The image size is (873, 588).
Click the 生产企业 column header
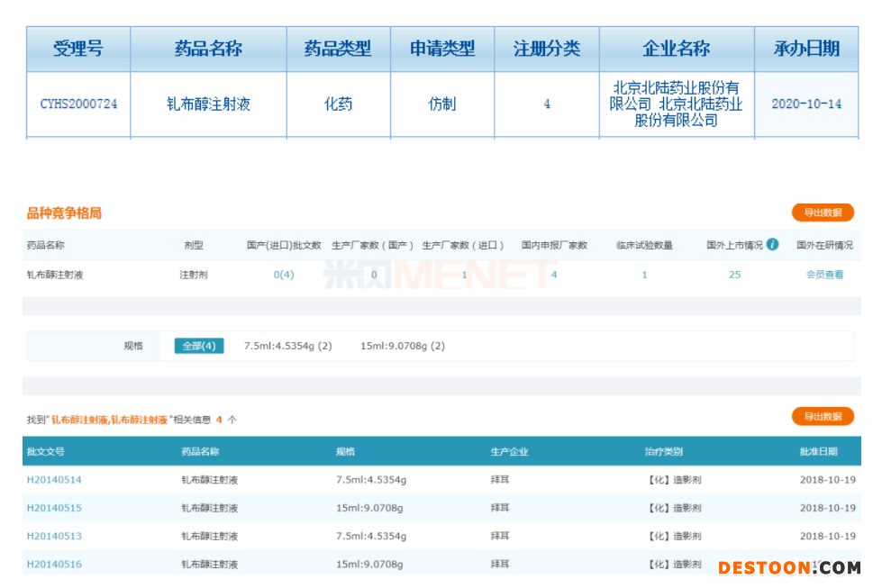click(509, 451)
